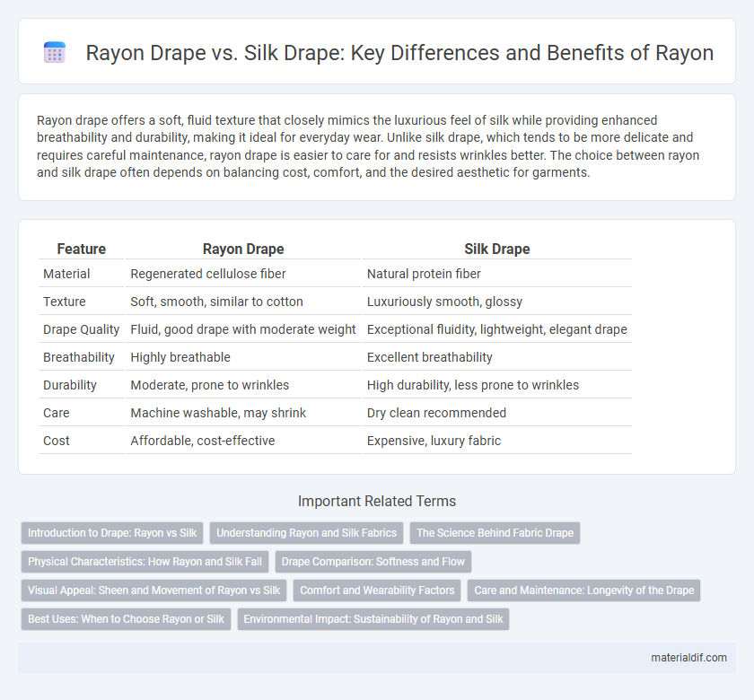Open 'Visual Appeal: Sheen and Movement' tag
This screenshot has height=700, width=754.
[153, 591]
